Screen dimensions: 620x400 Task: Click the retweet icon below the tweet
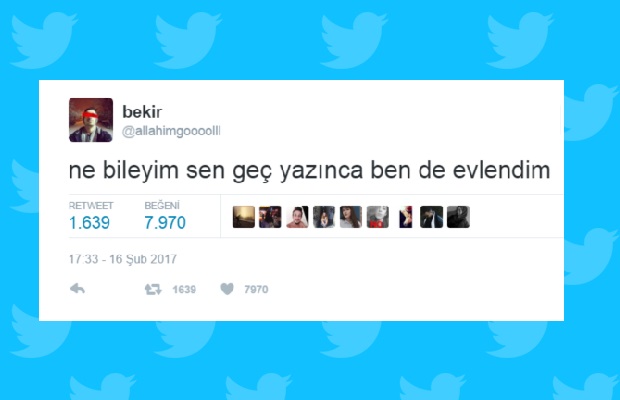pos(153,289)
